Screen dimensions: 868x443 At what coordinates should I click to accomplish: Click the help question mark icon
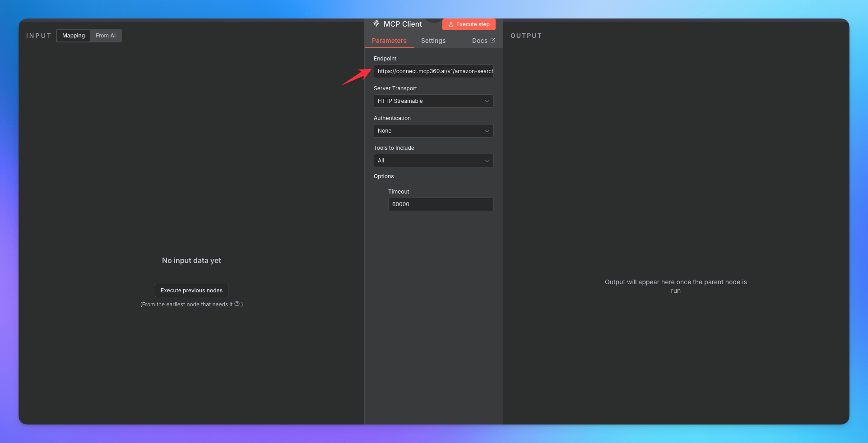(x=237, y=304)
